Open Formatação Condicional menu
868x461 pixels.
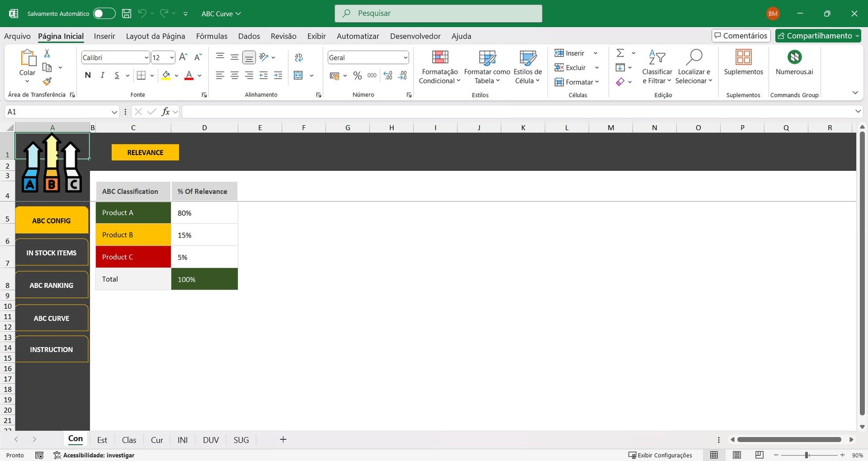[440, 67]
